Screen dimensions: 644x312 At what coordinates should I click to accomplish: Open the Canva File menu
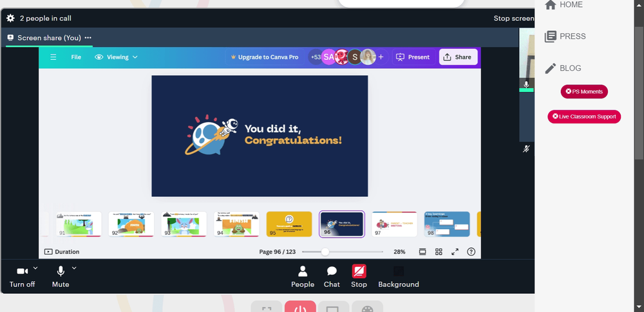coord(76,57)
